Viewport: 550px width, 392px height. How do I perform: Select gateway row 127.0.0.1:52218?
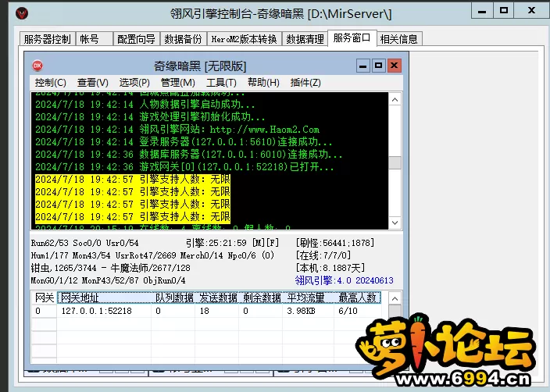coord(206,311)
